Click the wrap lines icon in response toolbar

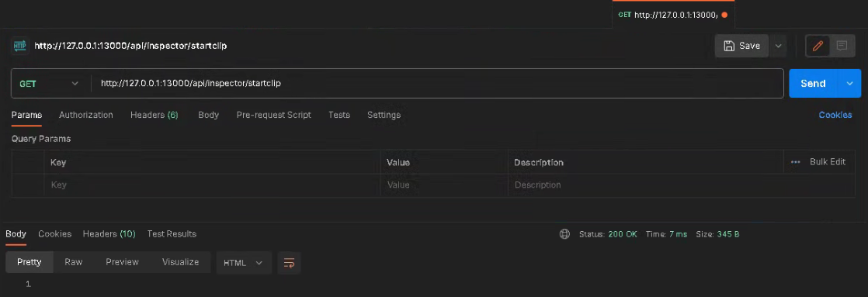[x=289, y=263]
